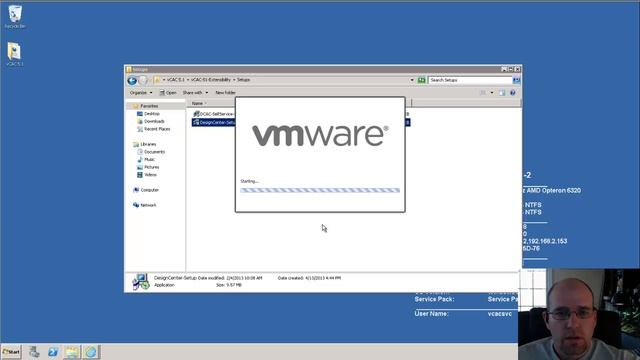Launch PowerShell from the taskbar
This screenshot has height=360, width=640.
53,352
